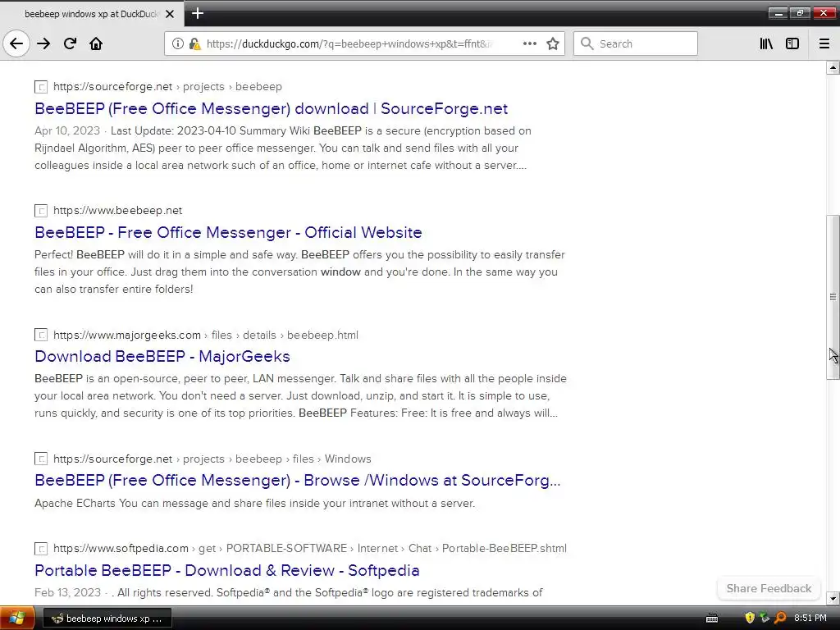Click sourceforge.net › projects › beebeep URL text
Image resolution: width=840 pixels, height=630 pixels.
tap(167, 87)
